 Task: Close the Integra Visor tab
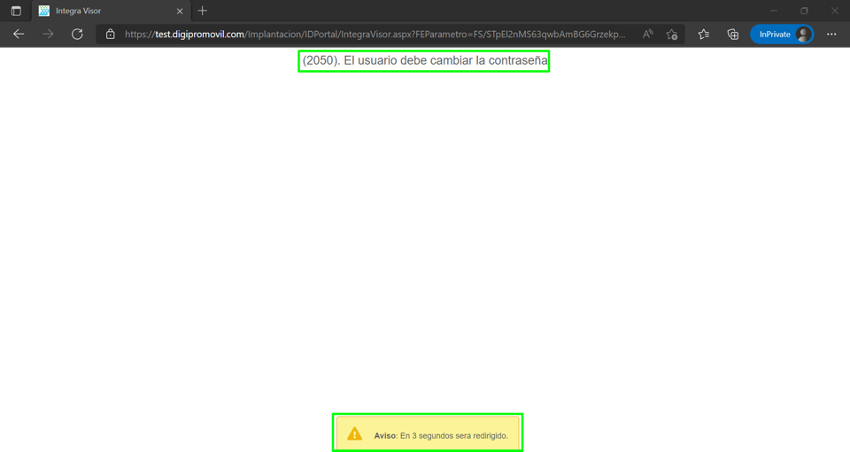(178, 11)
